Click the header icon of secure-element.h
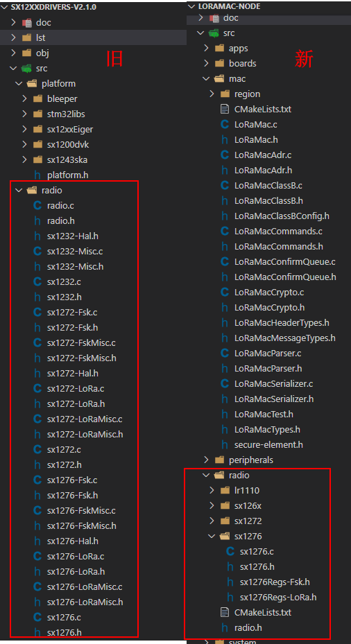Viewport: 351px width, 644px height. click(225, 444)
